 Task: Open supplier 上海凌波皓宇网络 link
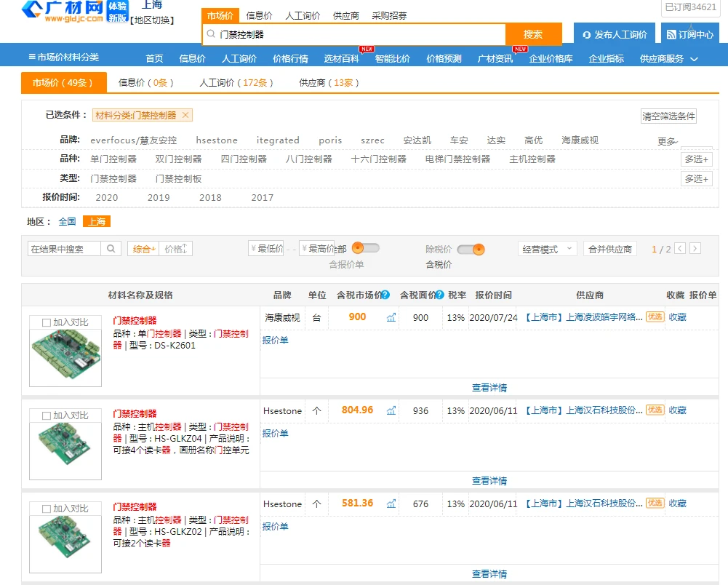[584, 317]
